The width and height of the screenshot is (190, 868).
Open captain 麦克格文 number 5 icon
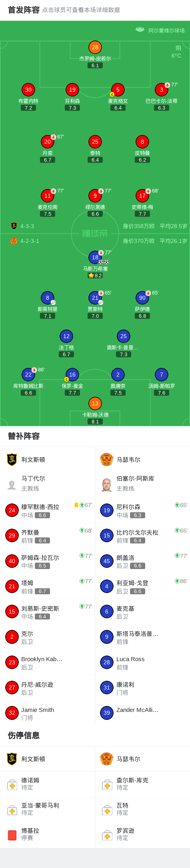118,90
